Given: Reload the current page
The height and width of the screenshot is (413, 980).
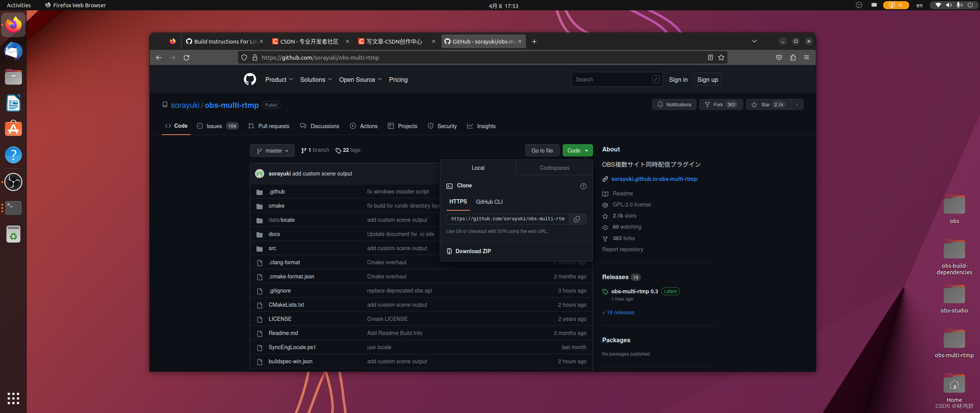Looking at the screenshot, I should click(186, 57).
